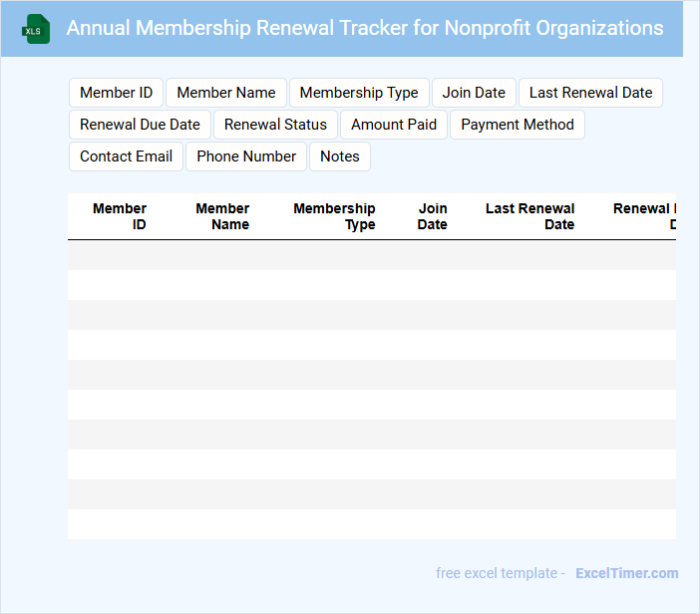Select the Notes tag
Screen dimensions: 700x614
click(x=339, y=156)
